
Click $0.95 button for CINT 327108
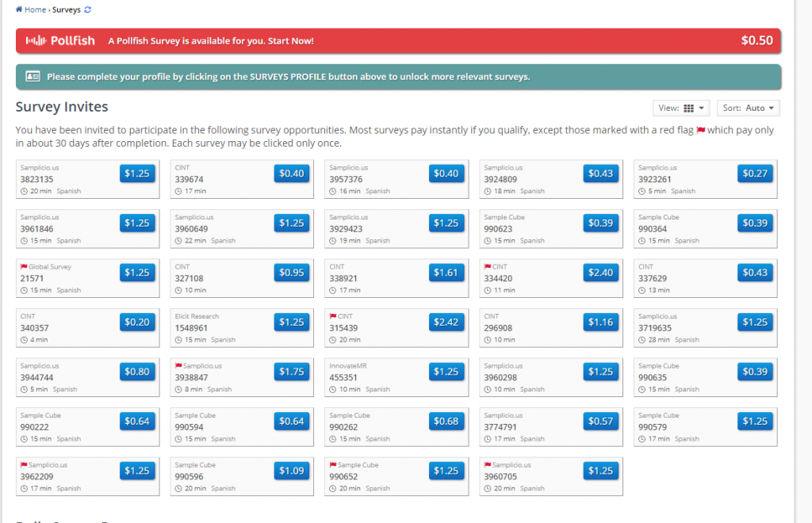point(292,273)
